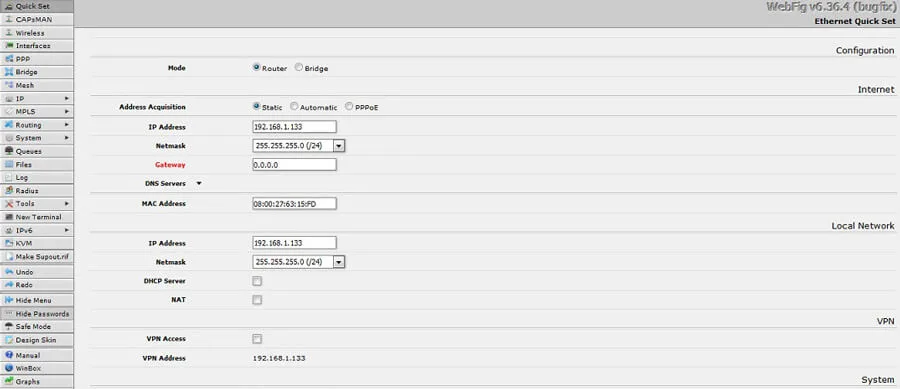Select Bridge mode radio button
Viewport: 900px width, 389px height.
pos(298,67)
